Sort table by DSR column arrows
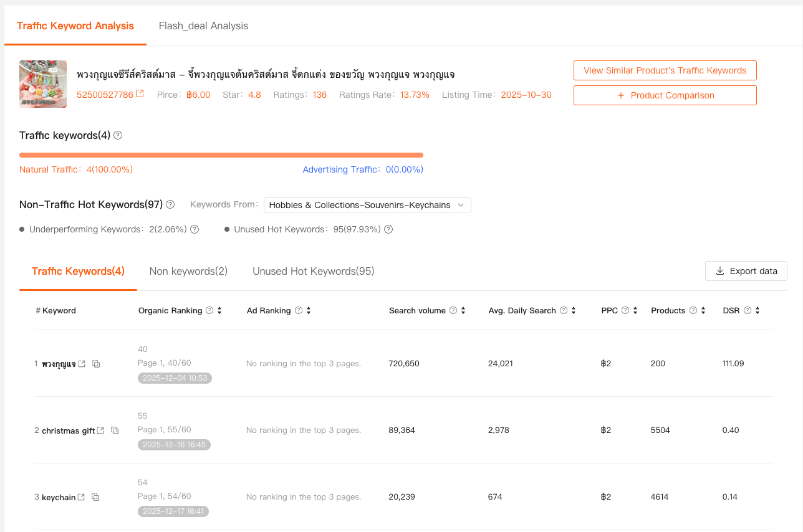 point(757,310)
